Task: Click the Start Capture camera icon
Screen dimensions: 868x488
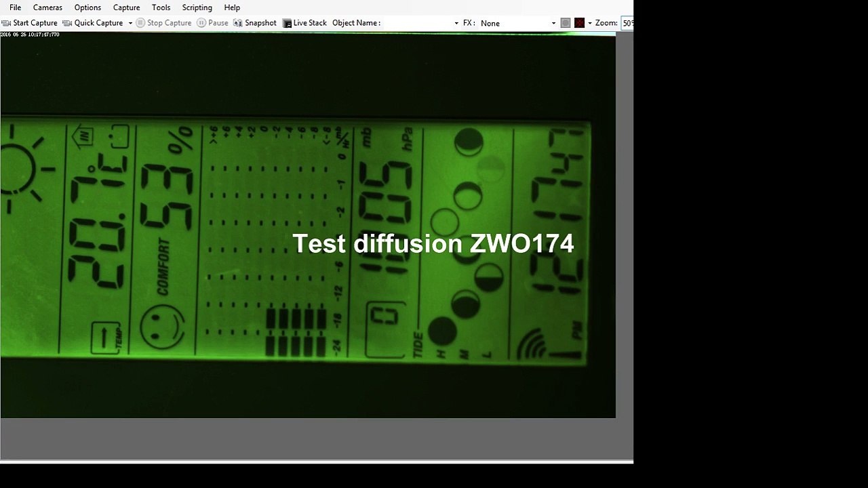Action: pyautogui.click(x=6, y=23)
